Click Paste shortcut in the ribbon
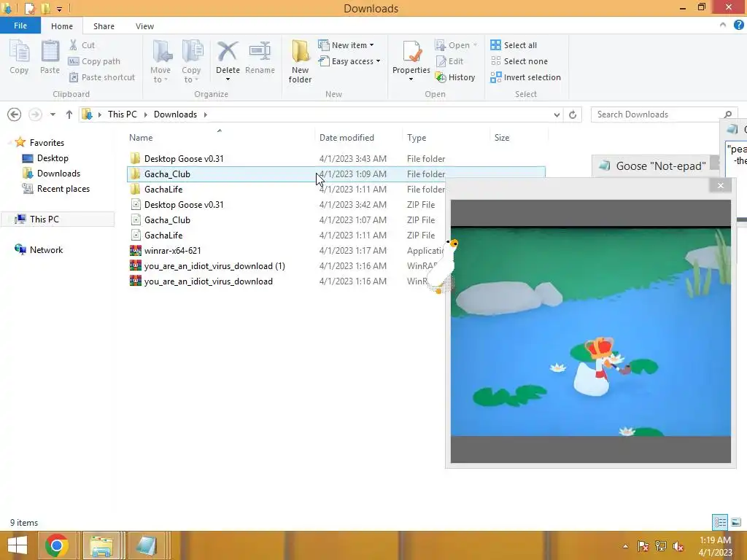 click(102, 77)
